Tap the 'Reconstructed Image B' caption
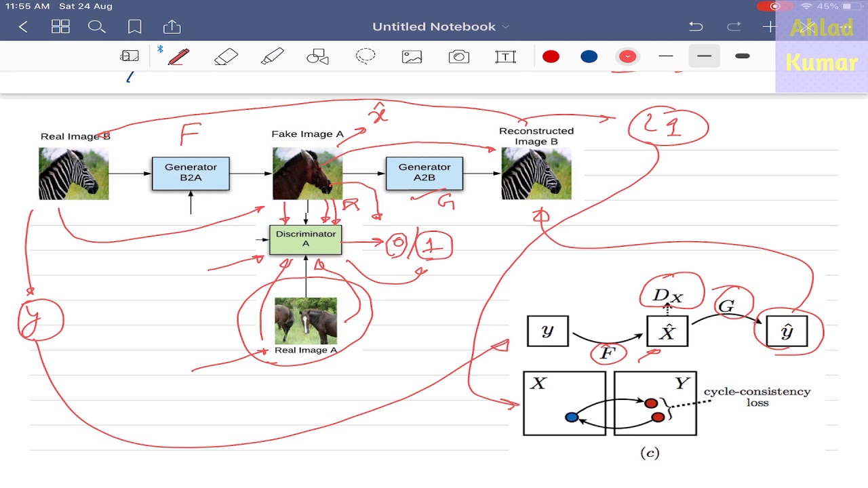Image resolution: width=868 pixels, height=488 pixels. point(536,136)
